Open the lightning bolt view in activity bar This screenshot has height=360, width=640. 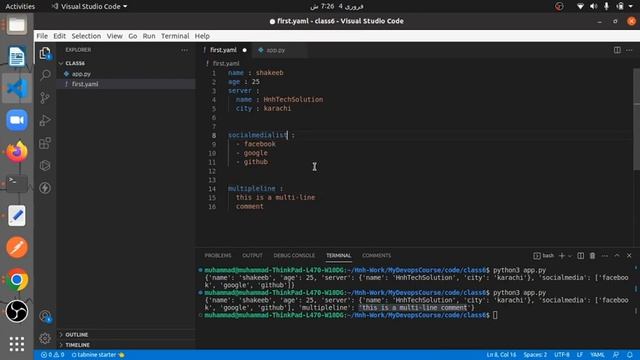(x=45, y=188)
